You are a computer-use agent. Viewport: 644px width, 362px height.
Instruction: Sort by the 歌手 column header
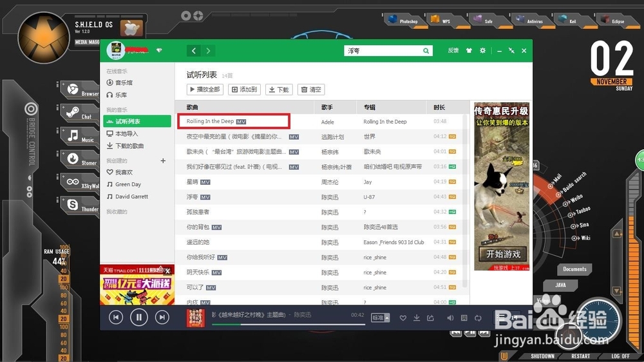click(327, 107)
